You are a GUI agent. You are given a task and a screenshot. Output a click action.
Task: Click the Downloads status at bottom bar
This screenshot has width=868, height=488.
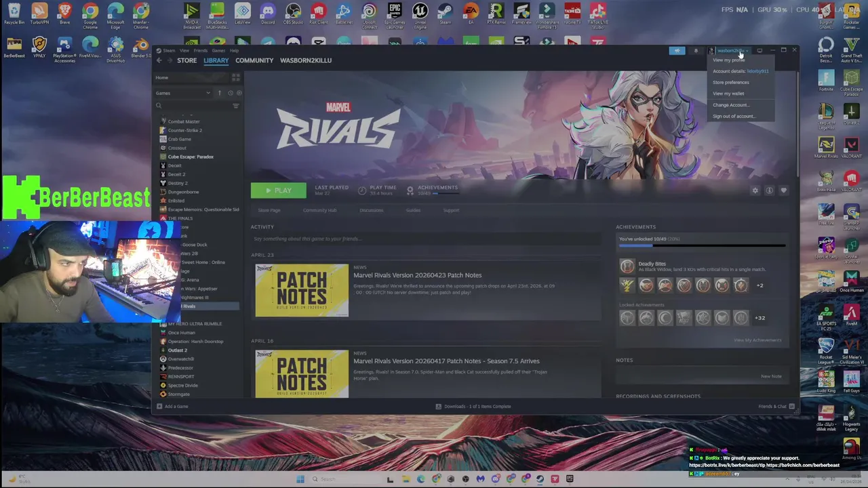473,407
